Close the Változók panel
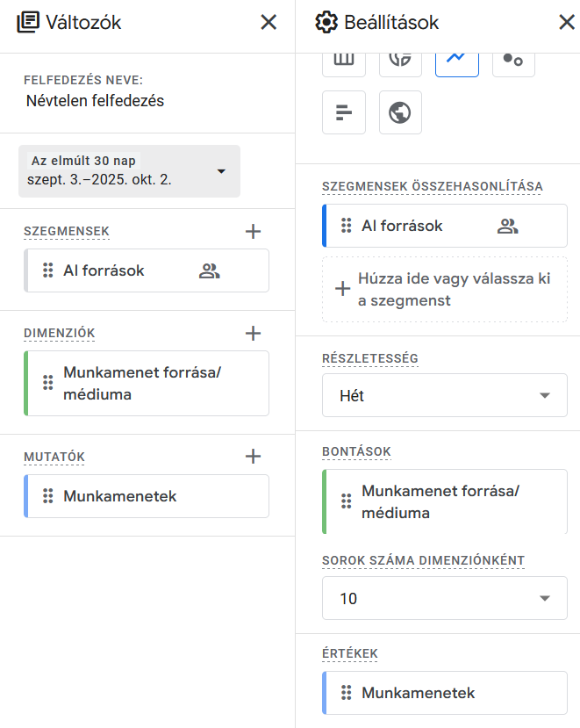Viewport: 580px width, 728px height. (x=269, y=23)
